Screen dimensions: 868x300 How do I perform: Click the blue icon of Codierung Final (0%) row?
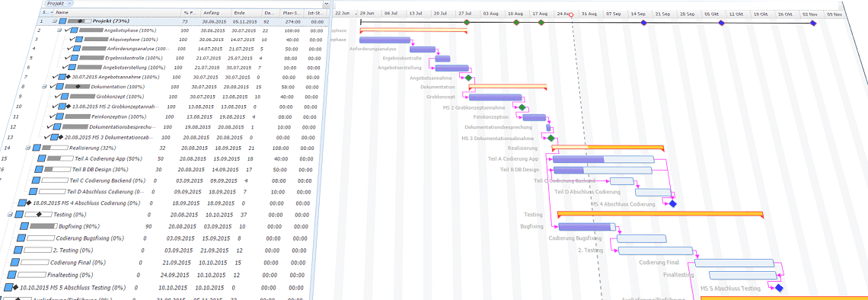[14, 263]
